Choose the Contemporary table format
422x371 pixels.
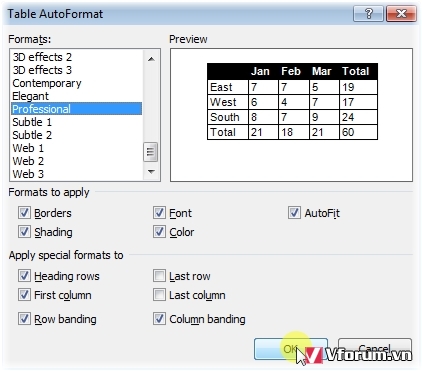76,83
